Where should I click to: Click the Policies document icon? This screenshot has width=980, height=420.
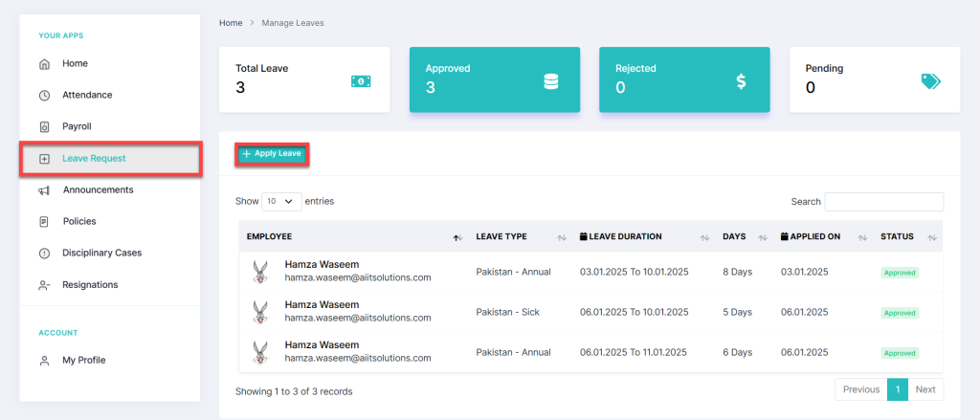(44, 222)
